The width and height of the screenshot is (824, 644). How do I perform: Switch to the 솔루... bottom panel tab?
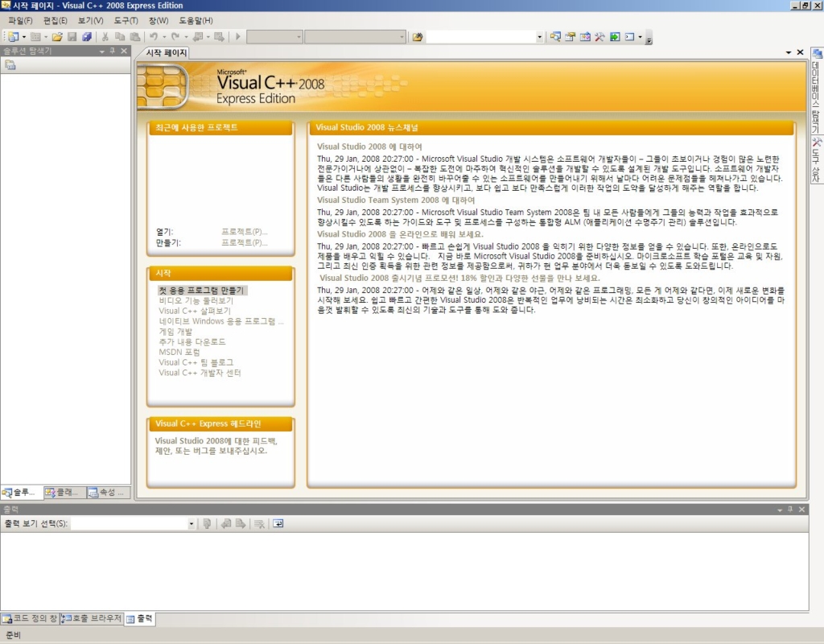tap(21, 493)
